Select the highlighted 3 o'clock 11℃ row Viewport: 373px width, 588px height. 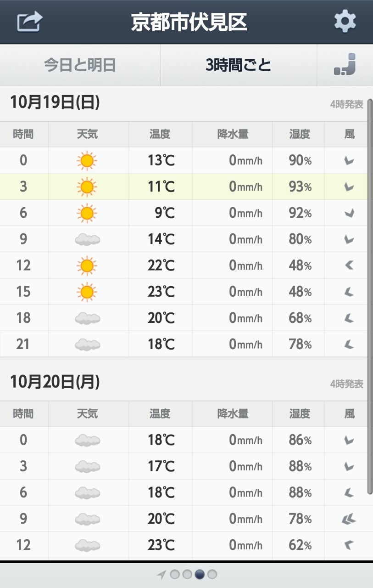click(184, 187)
